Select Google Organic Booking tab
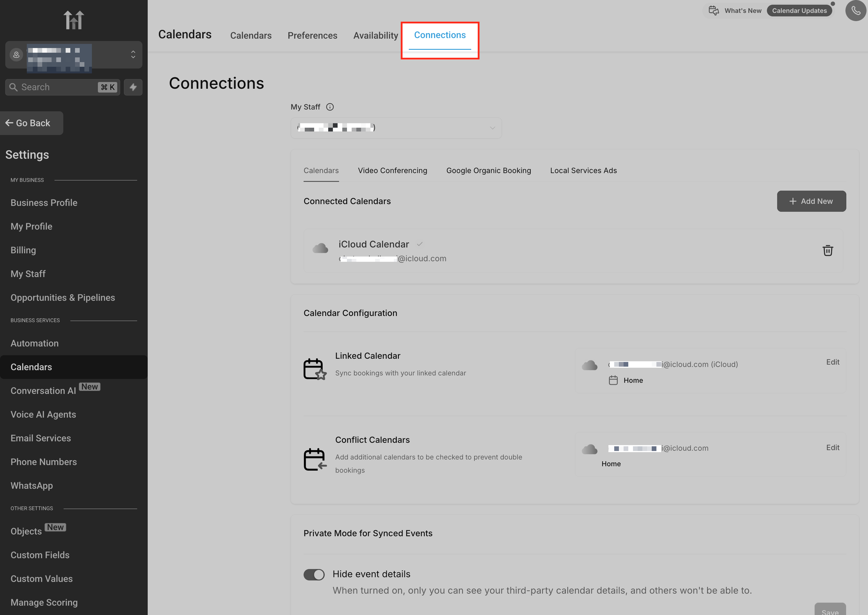The height and width of the screenshot is (615, 868). 489,170
